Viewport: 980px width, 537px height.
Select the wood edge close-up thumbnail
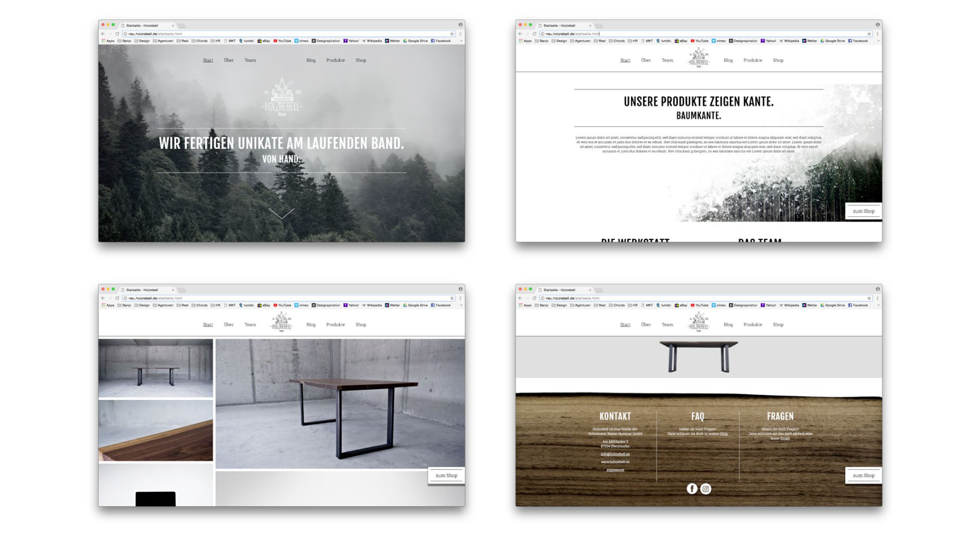(x=155, y=430)
